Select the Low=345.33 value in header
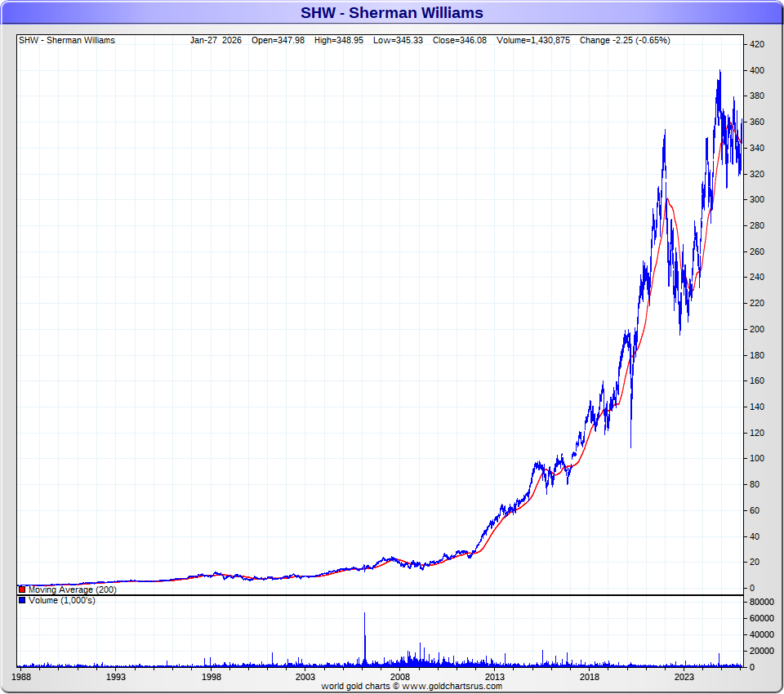The height and width of the screenshot is (694, 784). [398, 40]
